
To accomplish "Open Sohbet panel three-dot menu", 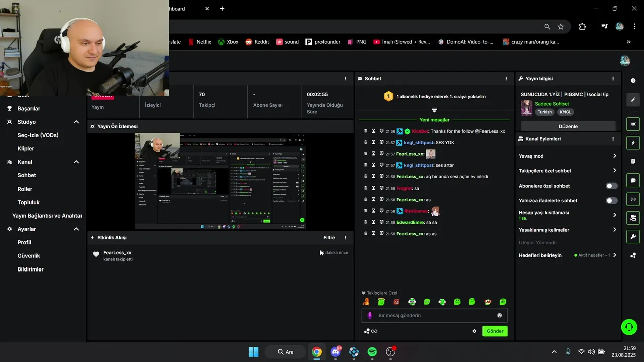I will 506,79.
